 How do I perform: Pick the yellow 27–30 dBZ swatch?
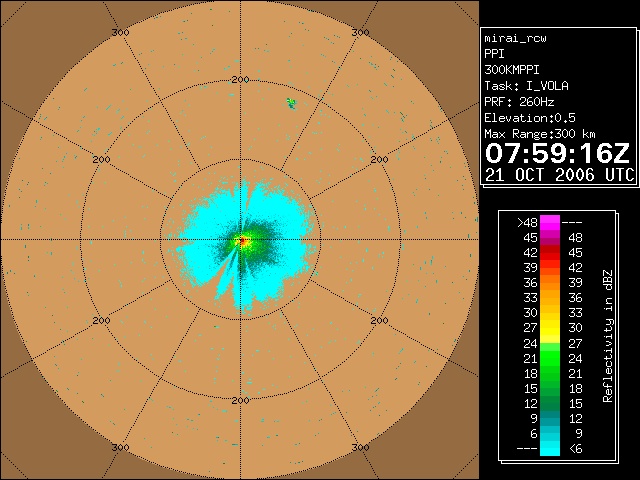coord(550,328)
